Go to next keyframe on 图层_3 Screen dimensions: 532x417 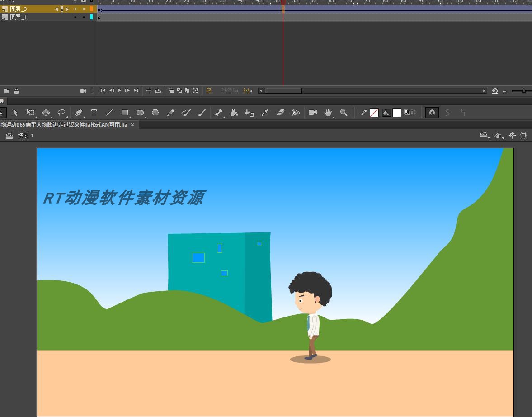click(67, 9)
